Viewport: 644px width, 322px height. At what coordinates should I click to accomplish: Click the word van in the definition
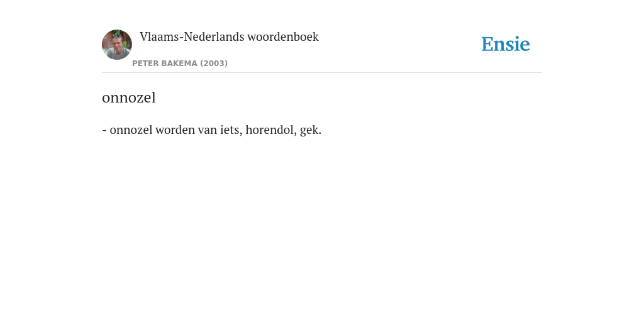pyautogui.click(x=208, y=131)
